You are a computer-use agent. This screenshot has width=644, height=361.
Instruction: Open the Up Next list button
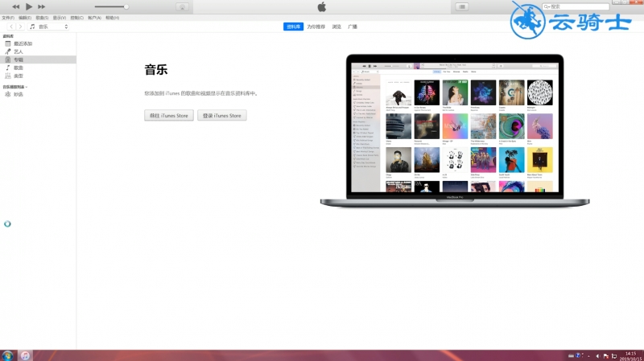point(462,6)
